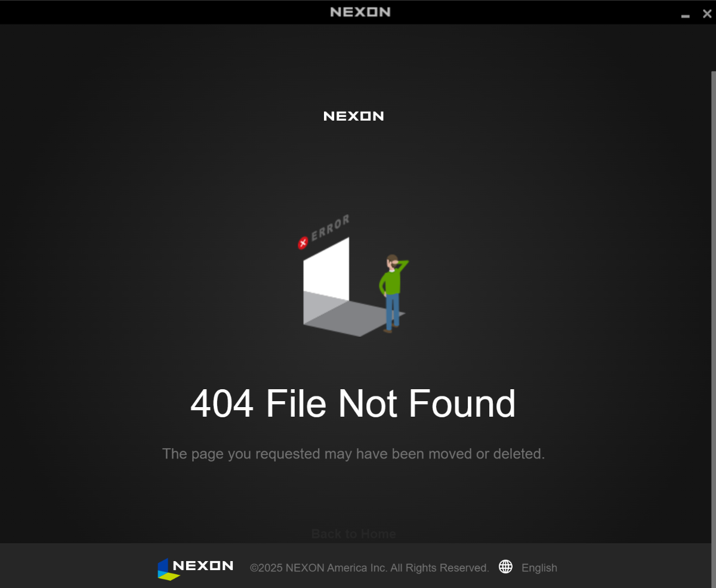The height and width of the screenshot is (588, 716).
Task: Click the 404 File Not Found heading
Action: click(353, 403)
